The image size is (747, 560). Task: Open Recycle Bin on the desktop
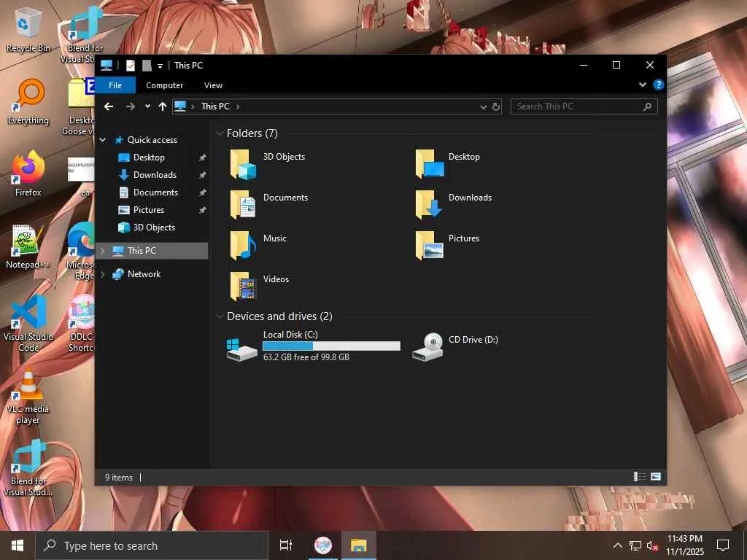pos(28,31)
